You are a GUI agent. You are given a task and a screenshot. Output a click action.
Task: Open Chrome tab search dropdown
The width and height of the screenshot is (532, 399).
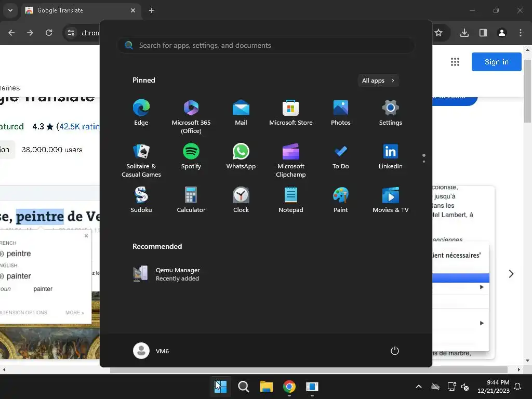(10, 10)
